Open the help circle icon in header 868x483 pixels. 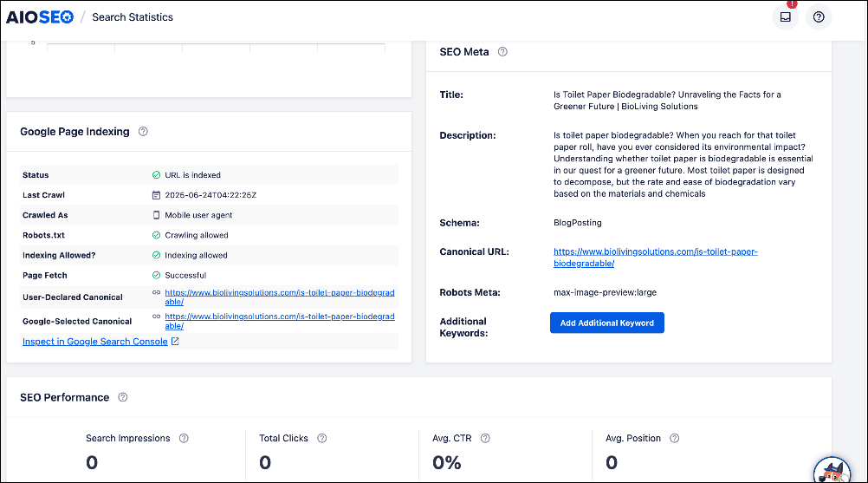coord(818,17)
